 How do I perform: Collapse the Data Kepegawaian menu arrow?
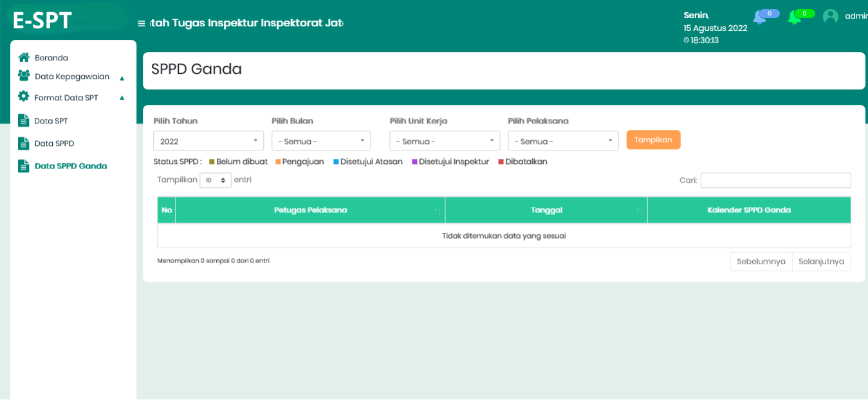tap(122, 78)
